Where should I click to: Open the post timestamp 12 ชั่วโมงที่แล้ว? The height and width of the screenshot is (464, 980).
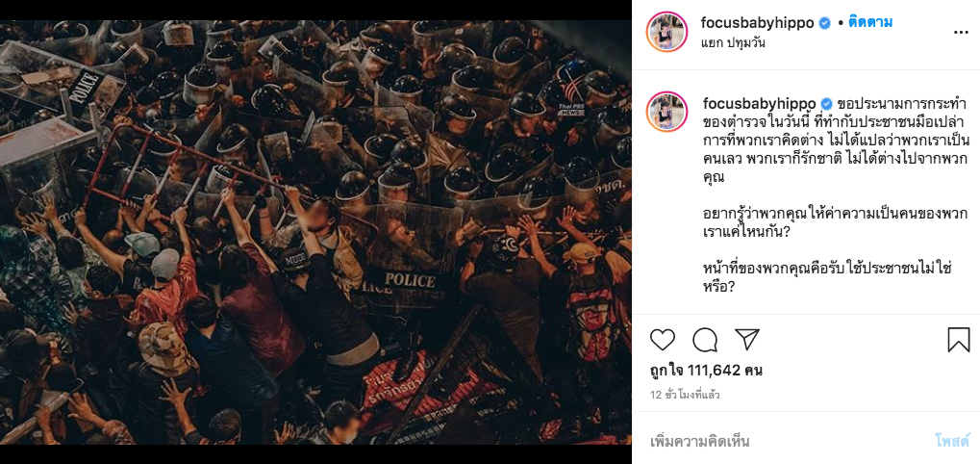tap(685, 396)
